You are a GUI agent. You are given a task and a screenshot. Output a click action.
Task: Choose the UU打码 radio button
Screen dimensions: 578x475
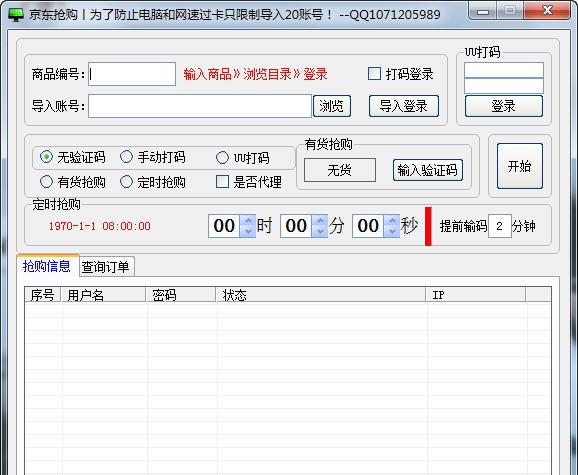tap(222, 158)
